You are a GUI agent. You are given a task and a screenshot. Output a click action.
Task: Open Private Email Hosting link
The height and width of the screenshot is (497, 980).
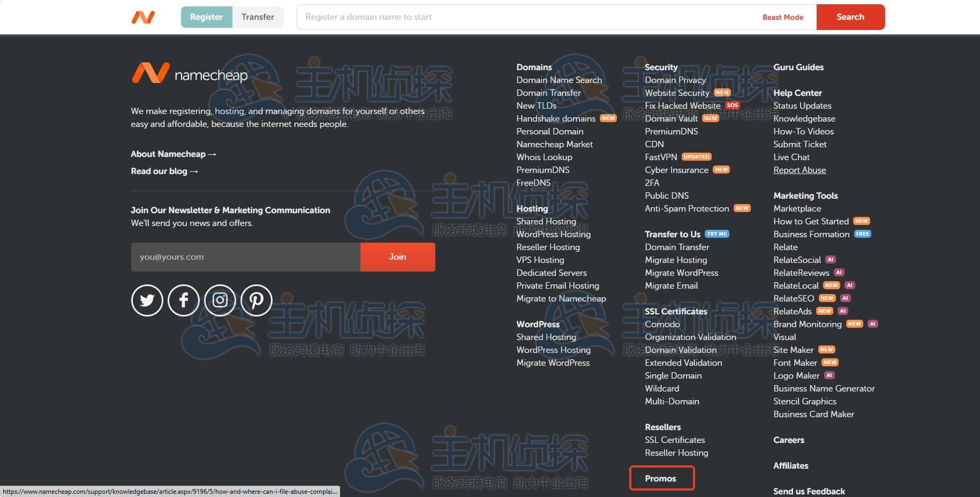tap(557, 286)
